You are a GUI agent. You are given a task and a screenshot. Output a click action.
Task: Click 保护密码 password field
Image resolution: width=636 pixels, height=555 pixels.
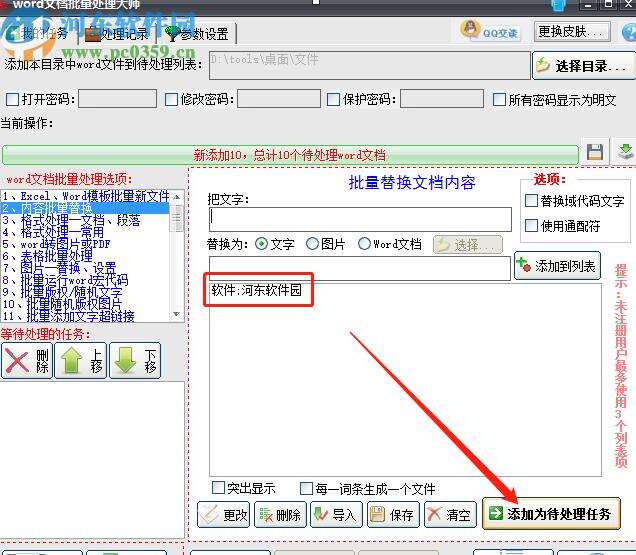[x=442, y=99]
